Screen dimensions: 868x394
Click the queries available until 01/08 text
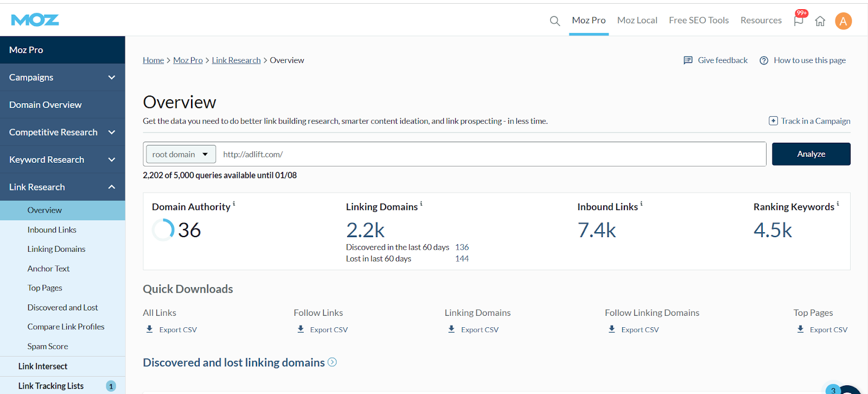pos(220,175)
